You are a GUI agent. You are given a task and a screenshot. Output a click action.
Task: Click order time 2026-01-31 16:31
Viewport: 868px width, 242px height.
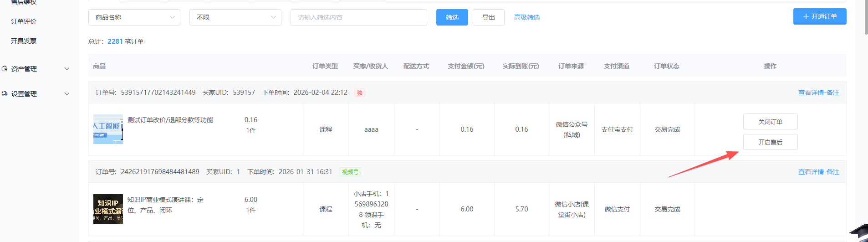click(x=306, y=172)
